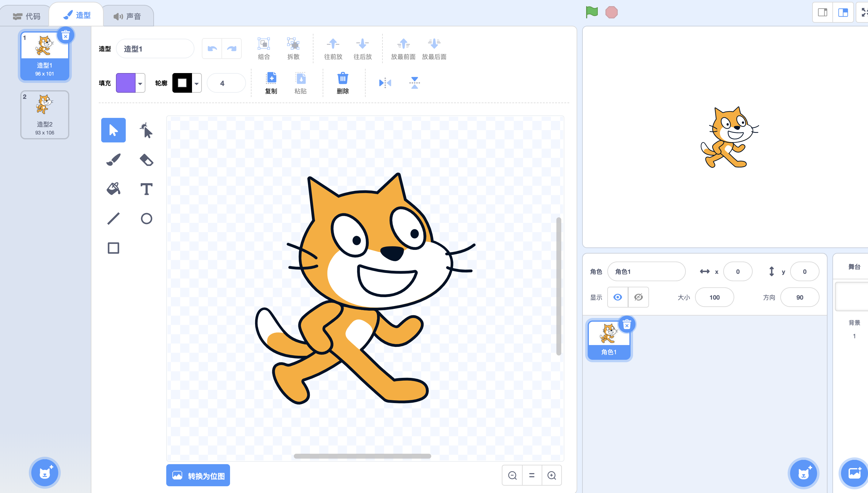Show the sprite with eye icon
Screen dimensions: 868x493
618,297
